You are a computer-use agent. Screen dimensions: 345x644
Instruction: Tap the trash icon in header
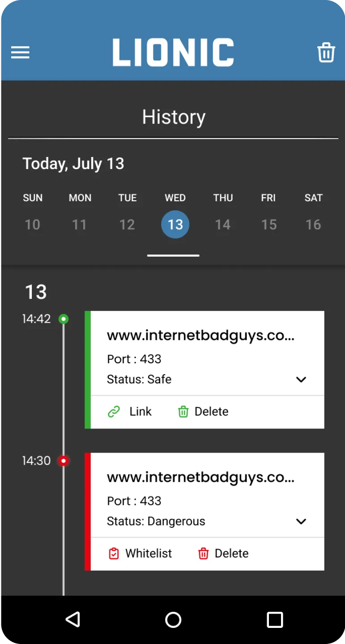pos(326,52)
